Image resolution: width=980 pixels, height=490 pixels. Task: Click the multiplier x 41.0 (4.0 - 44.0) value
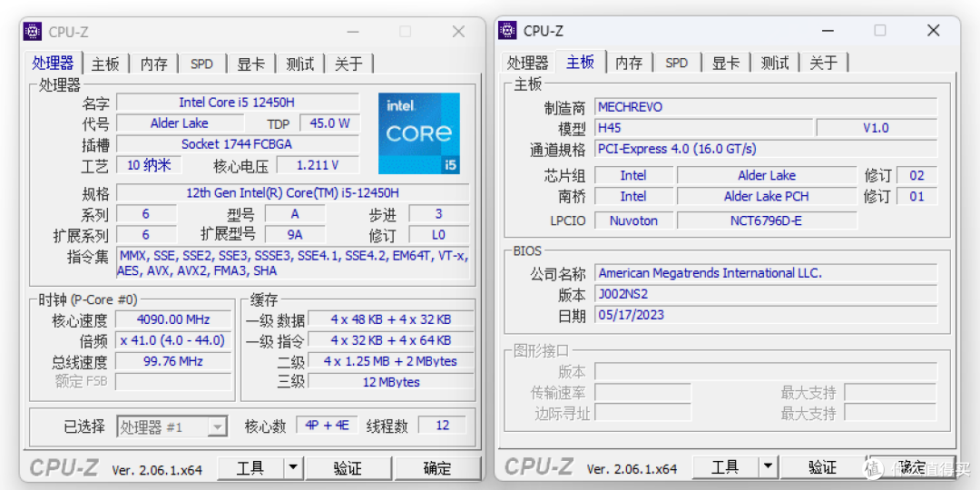[x=174, y=340]
